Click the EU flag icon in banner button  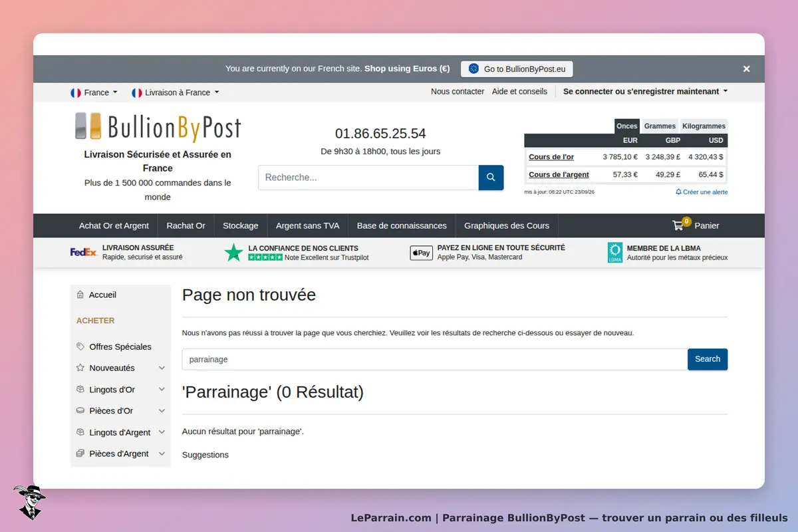pyautogui.click(x=473, y=68)
